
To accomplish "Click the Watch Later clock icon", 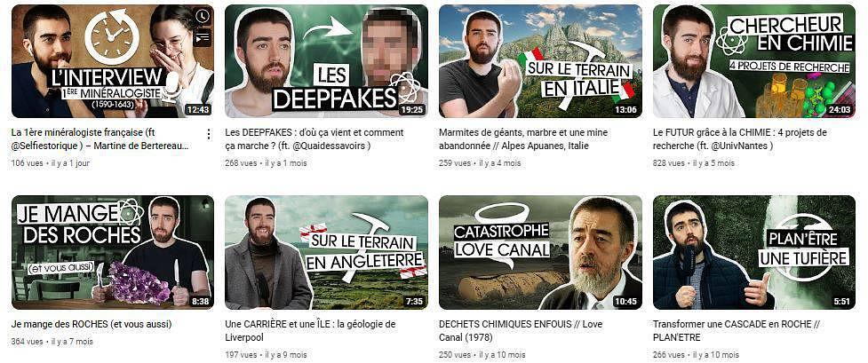I will (x=203, y=17).
